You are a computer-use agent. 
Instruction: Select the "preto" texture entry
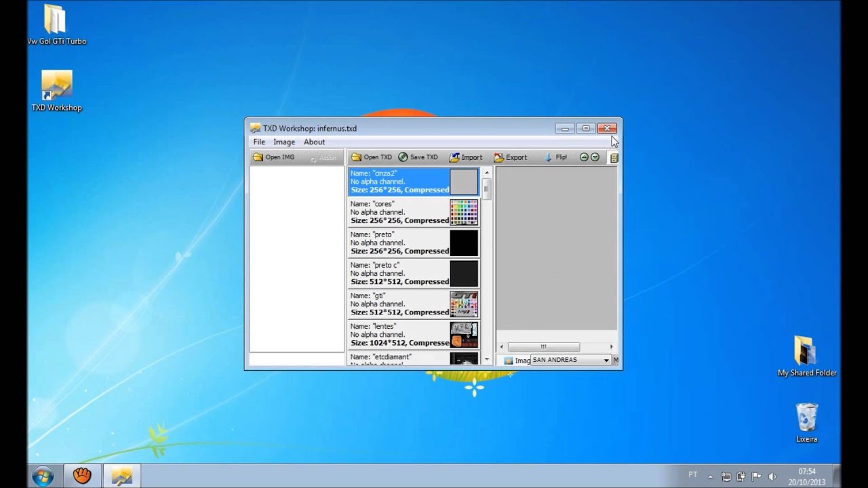[x=414, y=243]
